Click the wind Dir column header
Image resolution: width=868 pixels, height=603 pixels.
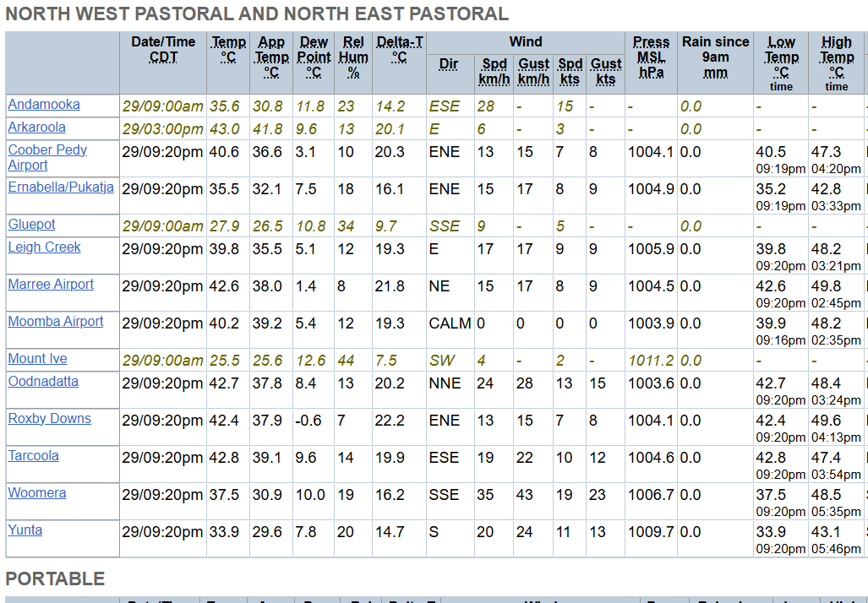tap(449, 64)
